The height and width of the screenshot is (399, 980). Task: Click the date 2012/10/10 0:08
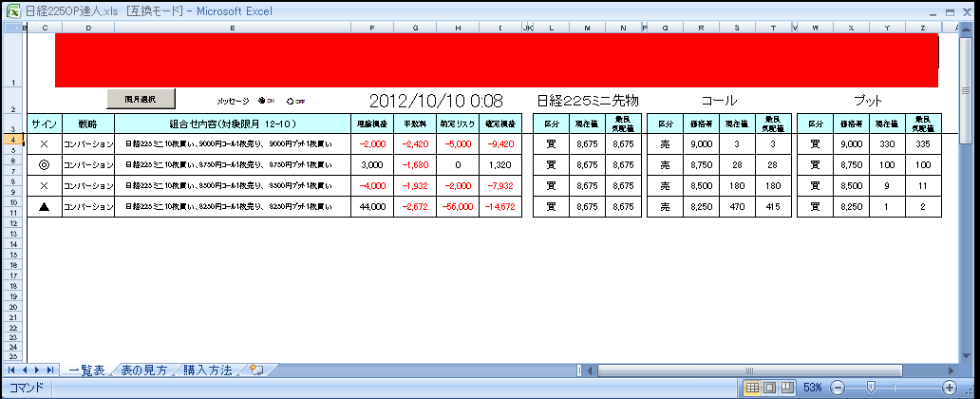tap(436, 102)
